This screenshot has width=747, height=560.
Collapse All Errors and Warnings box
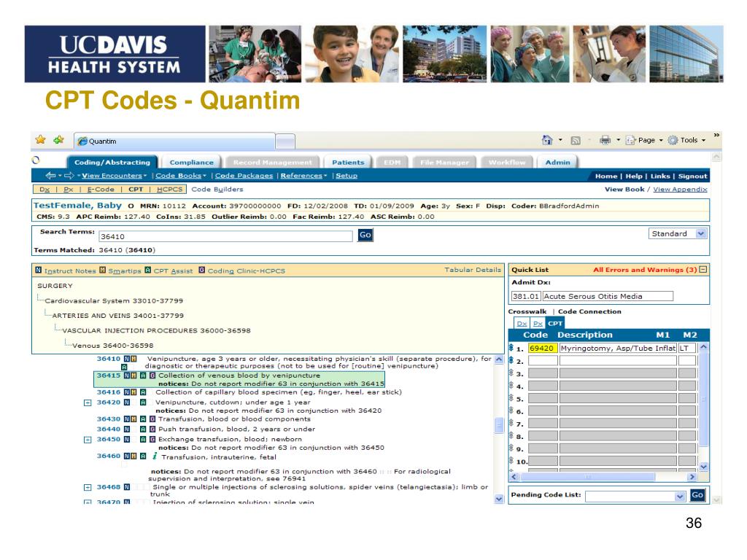[703, 270]
